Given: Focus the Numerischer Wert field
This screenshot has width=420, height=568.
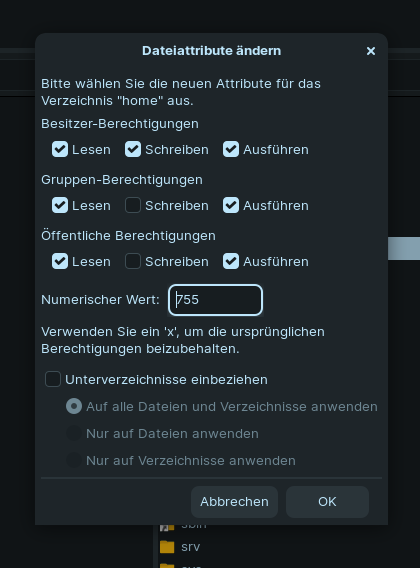Looking at the screenshot, I should click(x=215, y=300).
